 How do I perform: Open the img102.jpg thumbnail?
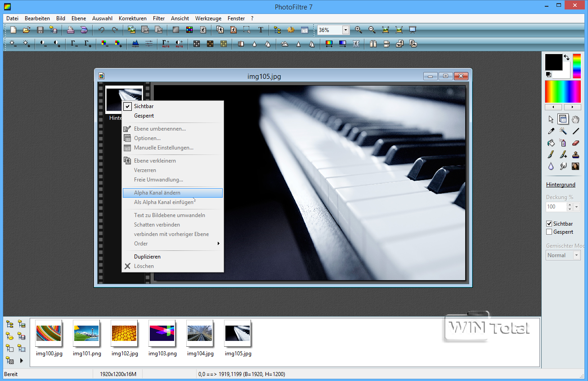[124, 334]
